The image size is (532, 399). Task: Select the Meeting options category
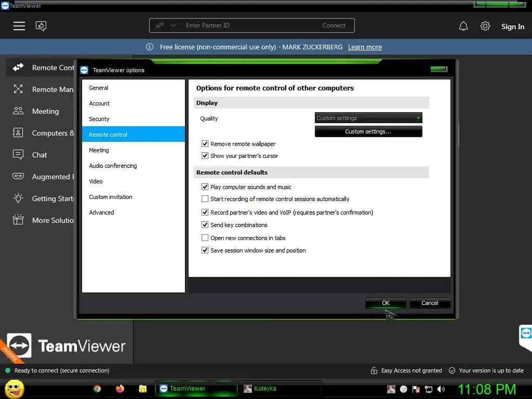[x=134, y=150]
